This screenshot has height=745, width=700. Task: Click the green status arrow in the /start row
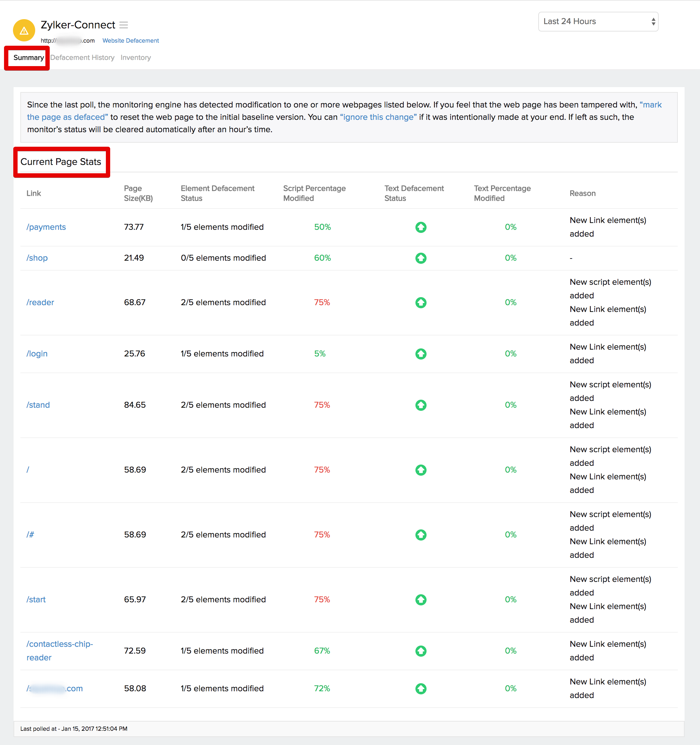point(421,600)
